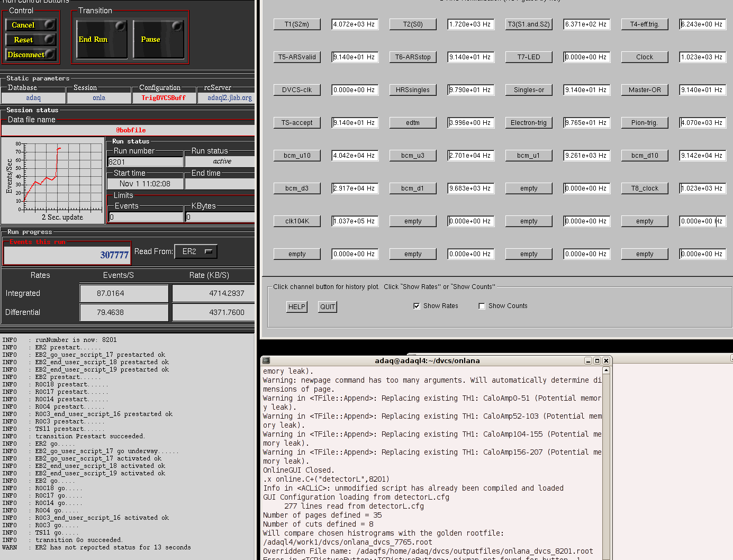Maximize the adaq@adaql4 terminal window

click(597, 360)
